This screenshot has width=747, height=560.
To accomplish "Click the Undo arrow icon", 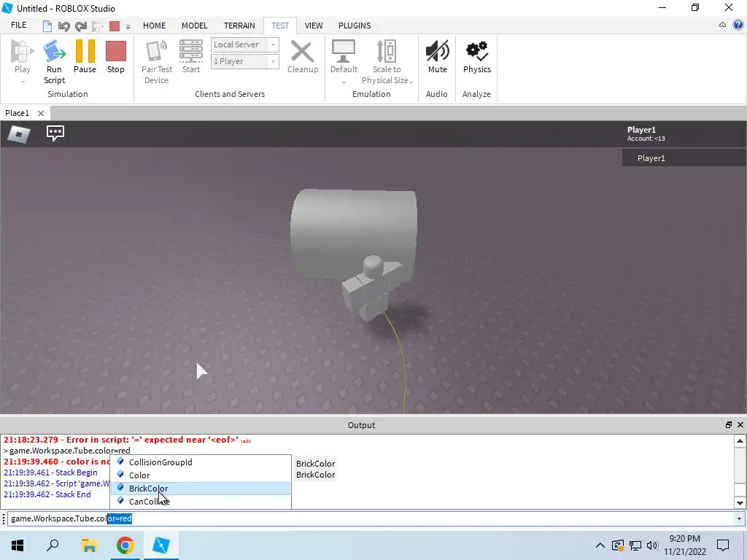I will (x=64, y=26).
